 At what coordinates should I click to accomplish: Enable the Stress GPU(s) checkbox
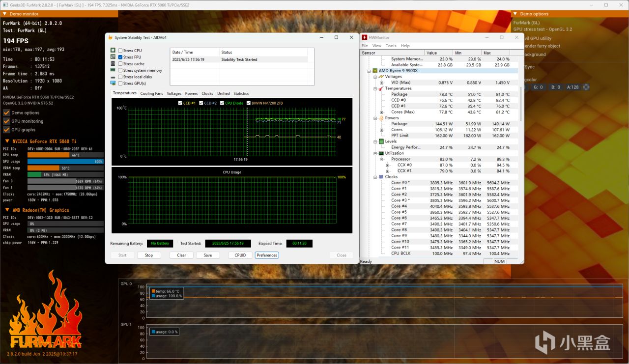pyautogui.click(x=120, y=83)
